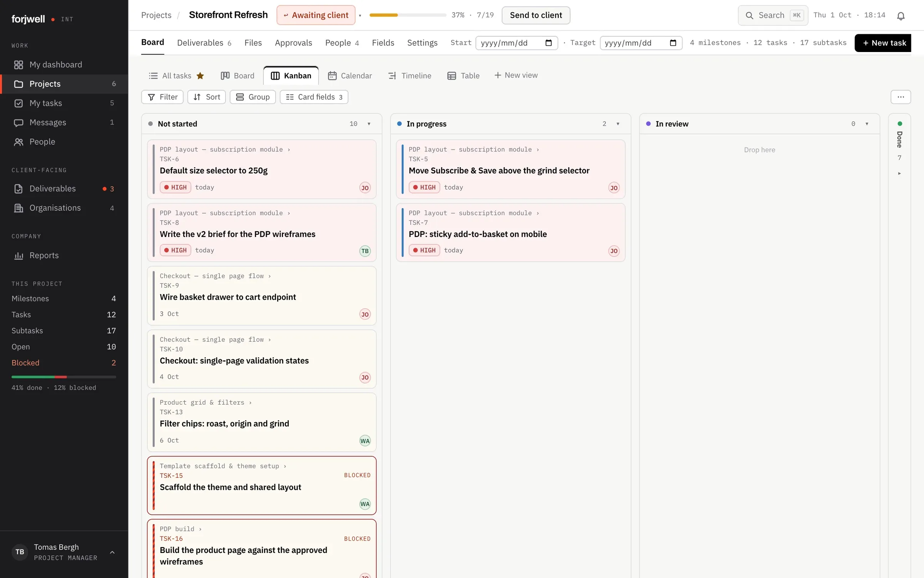Click the TB avatar on TSK-8 card

tap(365, 251)
